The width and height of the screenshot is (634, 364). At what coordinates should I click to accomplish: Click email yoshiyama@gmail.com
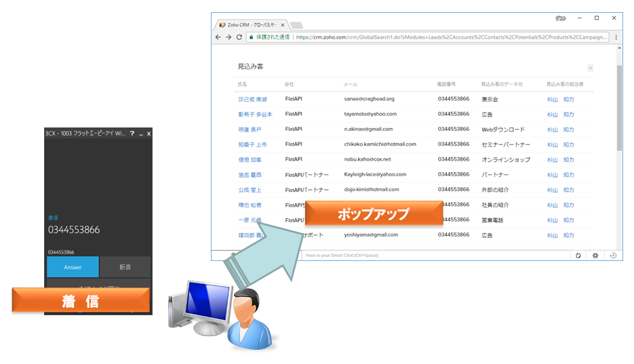point(371,235)
